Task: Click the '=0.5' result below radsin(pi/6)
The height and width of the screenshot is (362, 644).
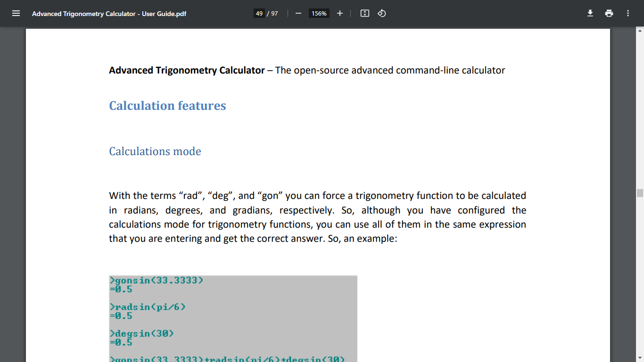Action: [121, 316]
